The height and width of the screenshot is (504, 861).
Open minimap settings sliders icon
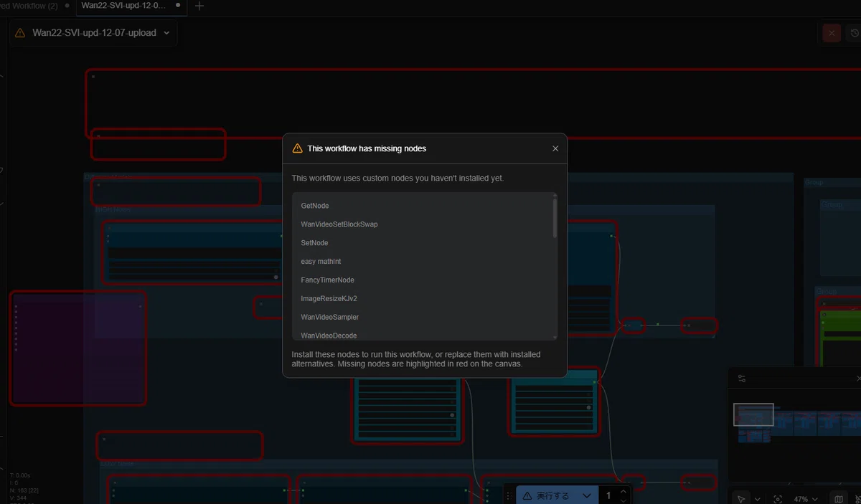pos(742,379)
